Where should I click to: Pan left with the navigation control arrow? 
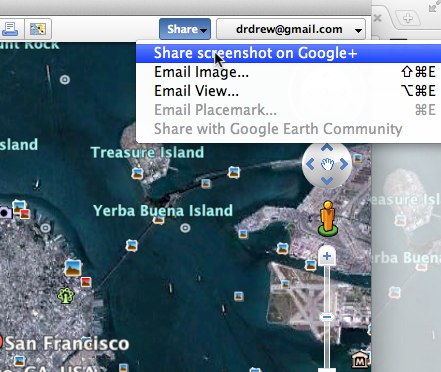310,164
